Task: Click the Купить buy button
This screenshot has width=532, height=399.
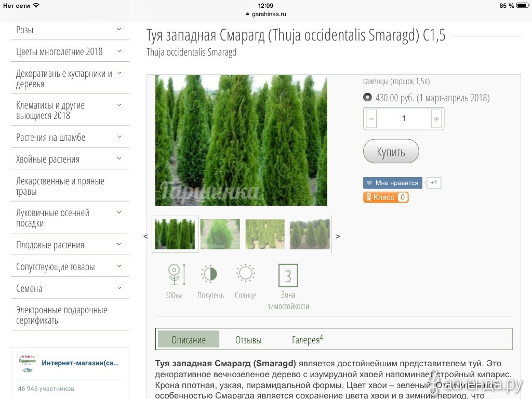Action: tap(391, 151)
